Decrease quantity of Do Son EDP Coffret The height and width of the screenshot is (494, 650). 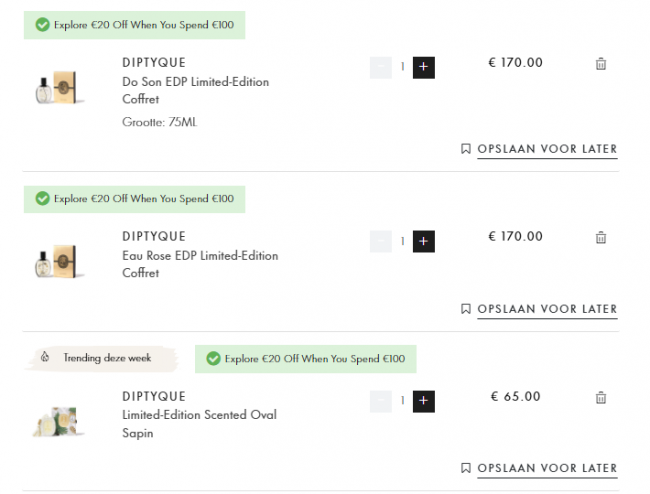coord(381,67)
